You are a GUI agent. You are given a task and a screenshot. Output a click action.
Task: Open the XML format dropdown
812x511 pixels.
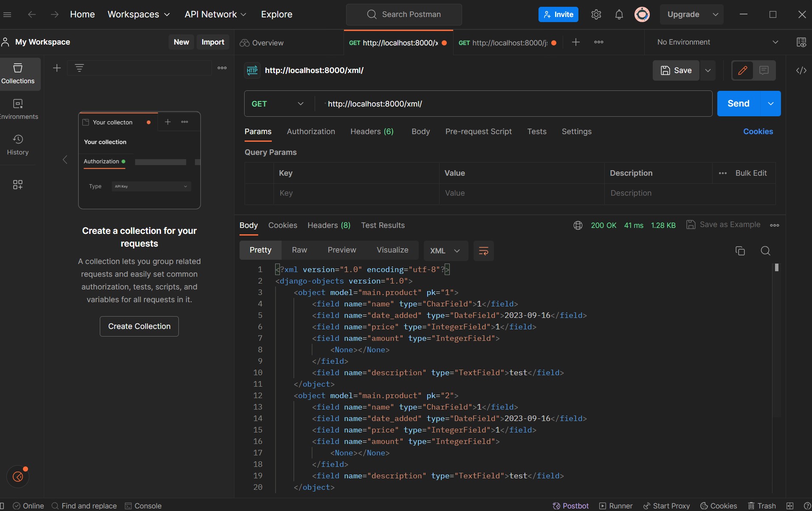click(x=445, y=251)
